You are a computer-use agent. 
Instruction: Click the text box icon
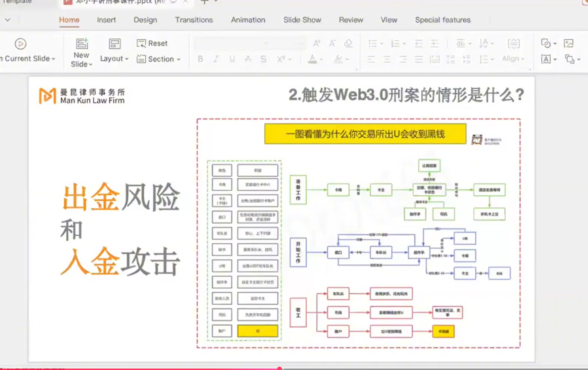(546, 59)
